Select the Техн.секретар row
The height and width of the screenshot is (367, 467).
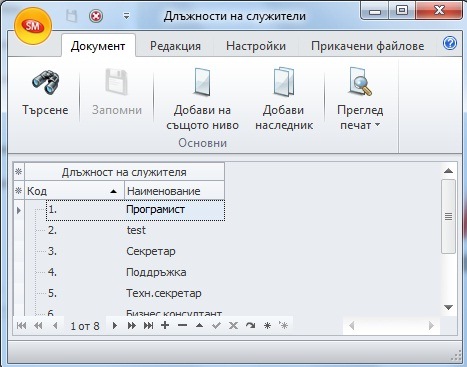pos(135,293)
